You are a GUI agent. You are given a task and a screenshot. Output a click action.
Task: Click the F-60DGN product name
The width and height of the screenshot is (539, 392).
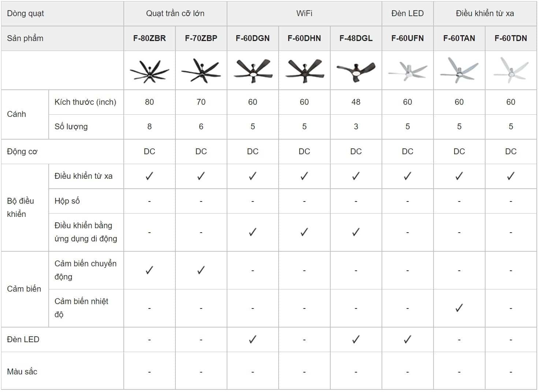253,38
